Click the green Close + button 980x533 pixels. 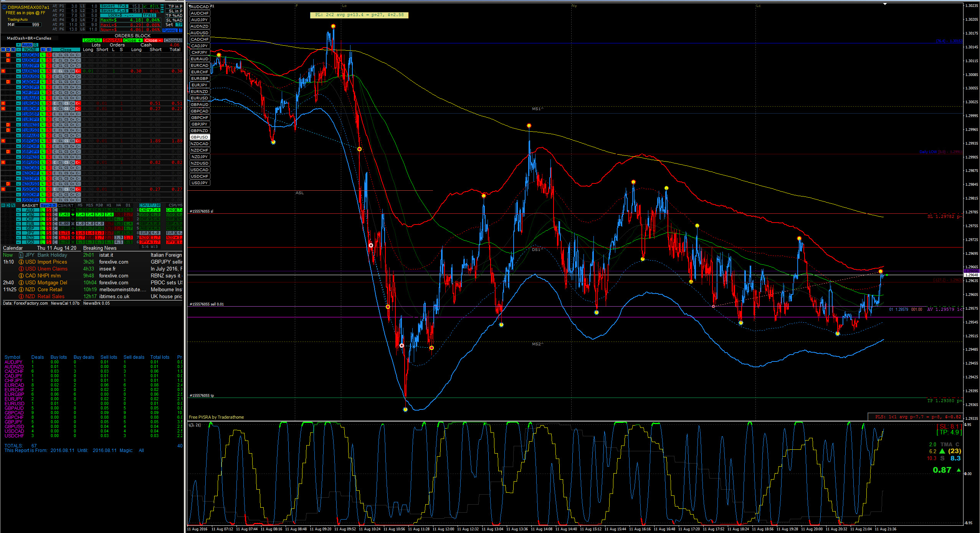coord(133,40)
